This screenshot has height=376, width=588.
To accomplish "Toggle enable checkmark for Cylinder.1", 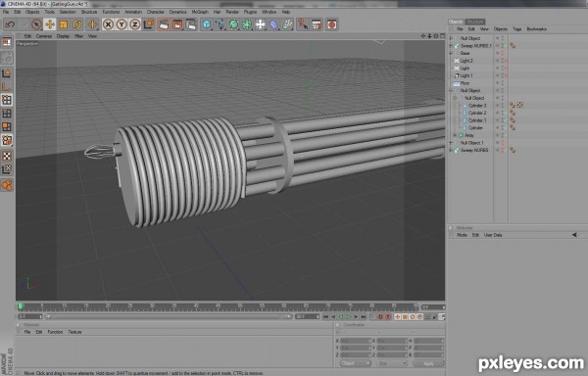I will [x=506, y=120].
